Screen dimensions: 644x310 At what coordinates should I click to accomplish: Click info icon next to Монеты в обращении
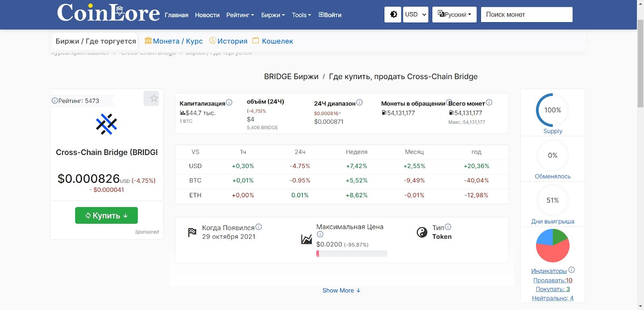click(449, 102)
